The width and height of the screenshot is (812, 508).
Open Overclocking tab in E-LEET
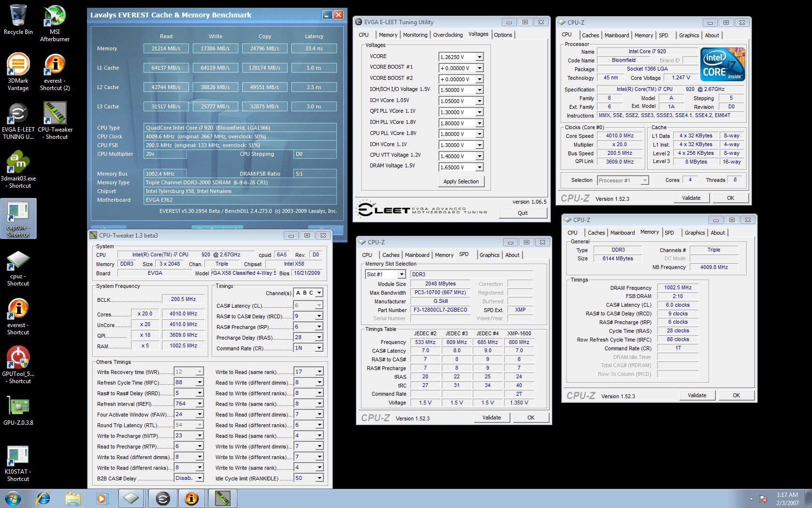pos(448,35)
